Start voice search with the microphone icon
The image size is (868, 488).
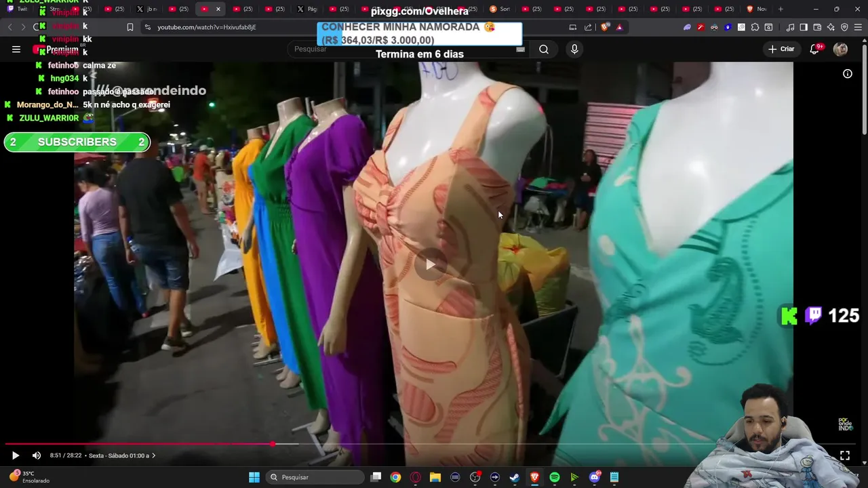point(574,49)
